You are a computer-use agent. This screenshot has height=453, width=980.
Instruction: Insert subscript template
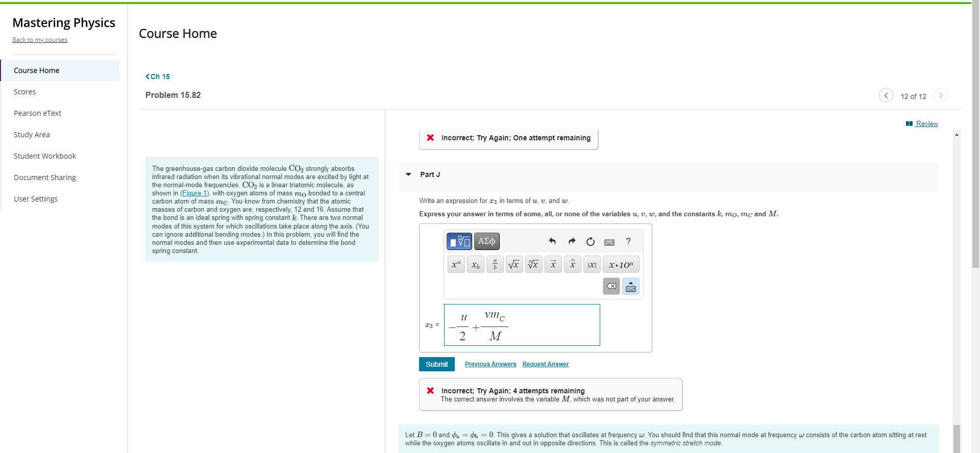[x=476, y=264]
